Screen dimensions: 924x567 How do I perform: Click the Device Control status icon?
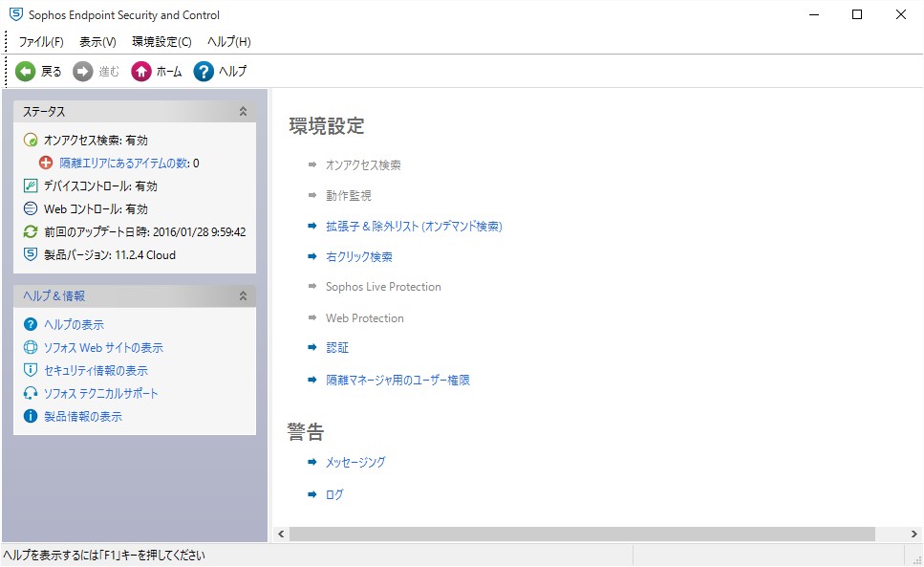(x=30, y=185)
